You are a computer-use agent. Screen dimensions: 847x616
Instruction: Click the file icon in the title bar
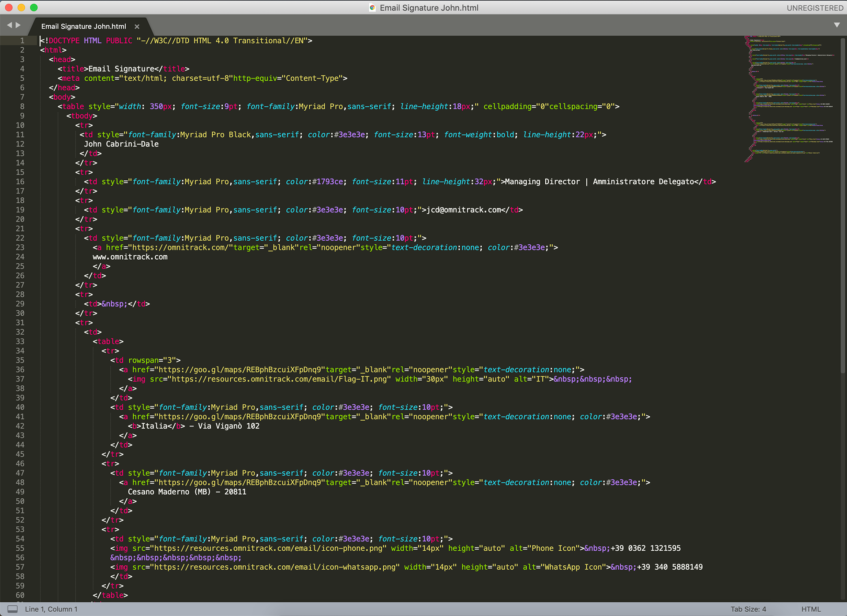pyautogui.click(x=372, y=7)
